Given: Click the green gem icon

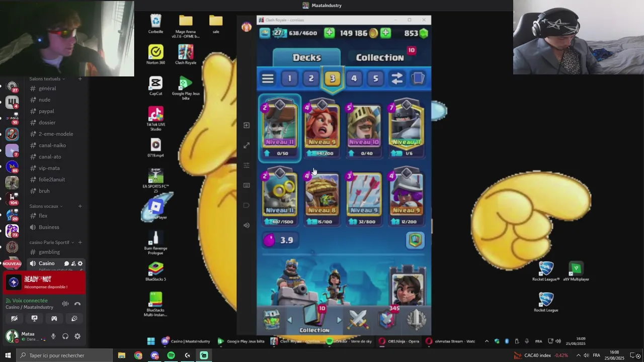Looking at the screenshot, I should pos(424,33).
